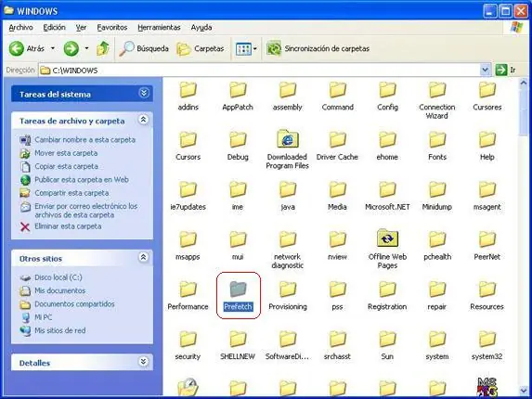This screenshot has width=532, height=399.
Task: Select the Prefetch folder icon
Action: [238, 290]
